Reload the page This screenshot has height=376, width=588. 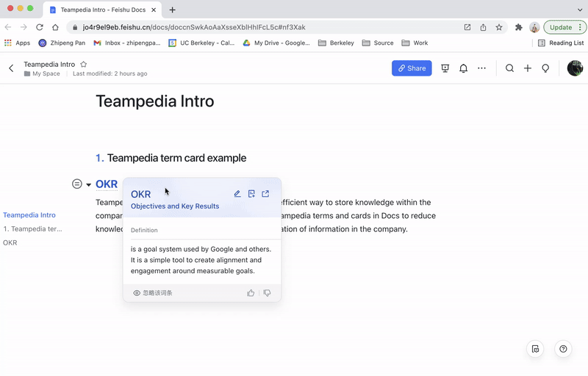[40, 27]
